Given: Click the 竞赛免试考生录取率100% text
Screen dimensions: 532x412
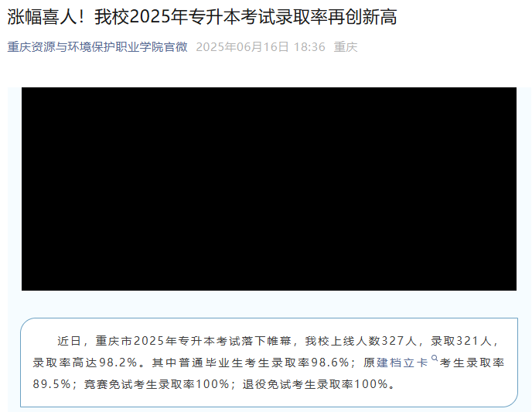Looking at the screenshot, I should coord(156,384).
